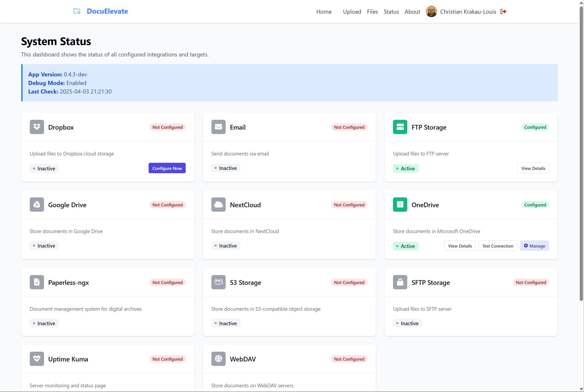Click the Manage button for OneDrive

pyautogui.click(x=534, y=246)
